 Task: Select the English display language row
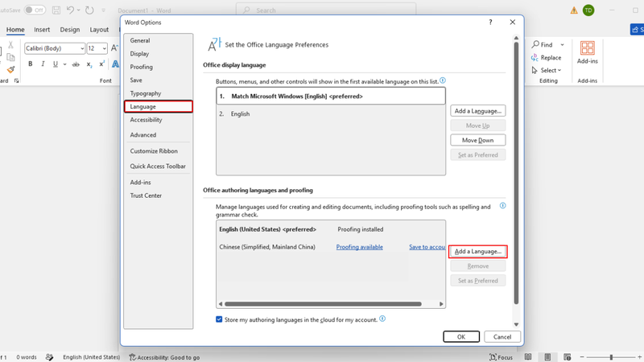(331, 113)
